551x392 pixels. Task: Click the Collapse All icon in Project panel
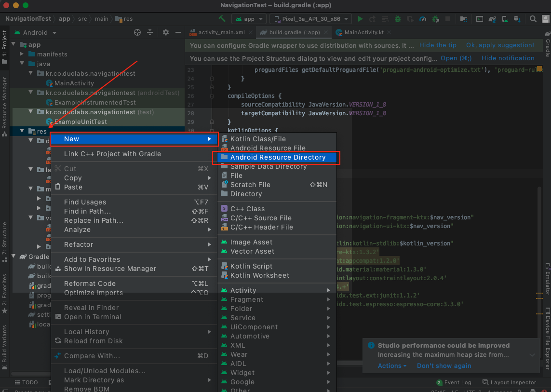coord(150,32)
